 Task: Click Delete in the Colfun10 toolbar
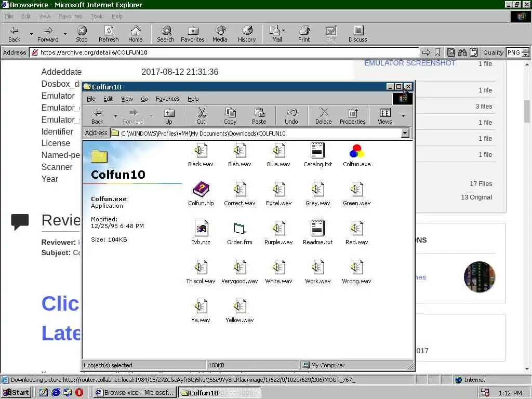tap(323, 116)
